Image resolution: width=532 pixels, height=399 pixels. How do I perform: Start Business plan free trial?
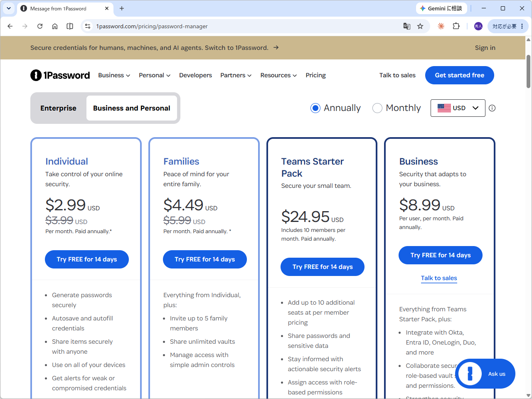(441, 255)
